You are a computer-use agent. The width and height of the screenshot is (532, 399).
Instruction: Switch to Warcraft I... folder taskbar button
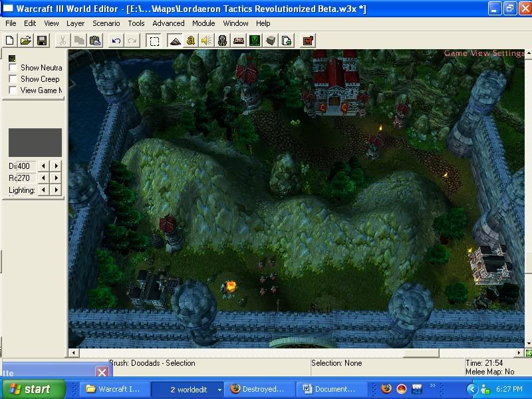[114, 389]
